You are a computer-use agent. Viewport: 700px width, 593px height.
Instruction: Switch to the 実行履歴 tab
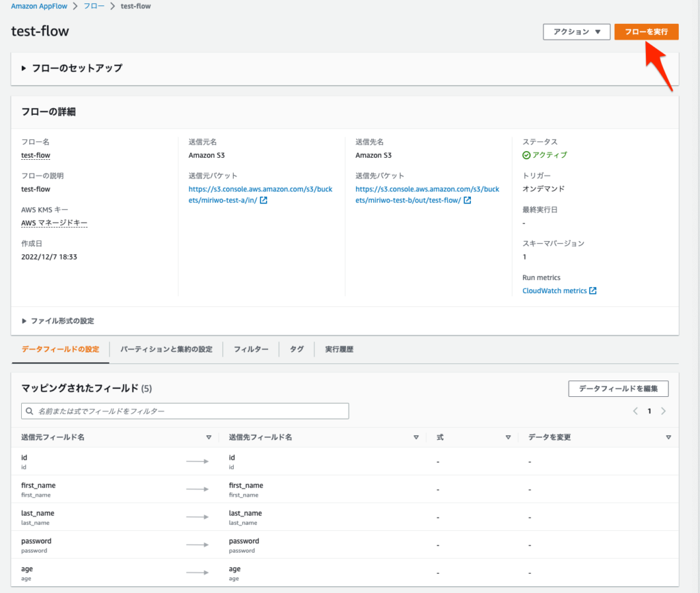pyautogui.click(x=339, y=349)
